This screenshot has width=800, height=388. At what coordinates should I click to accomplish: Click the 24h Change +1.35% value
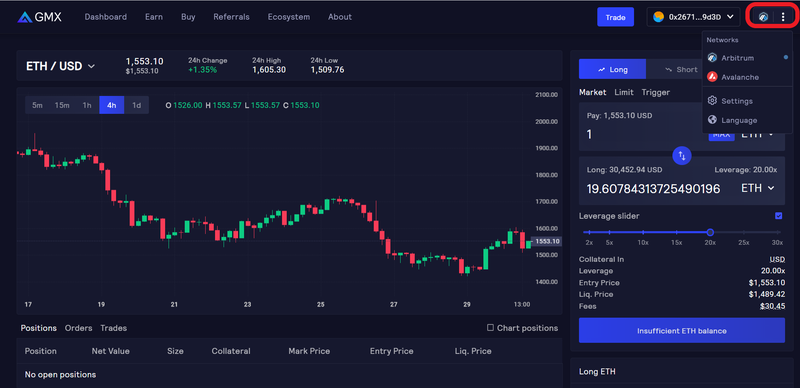pyautogui.click(x=202, y=69)
